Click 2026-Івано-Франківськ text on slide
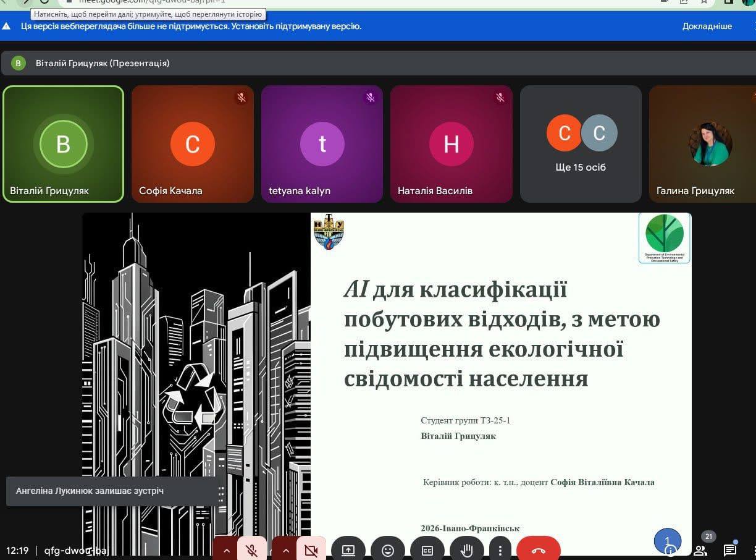 click(x=470, y=528)
